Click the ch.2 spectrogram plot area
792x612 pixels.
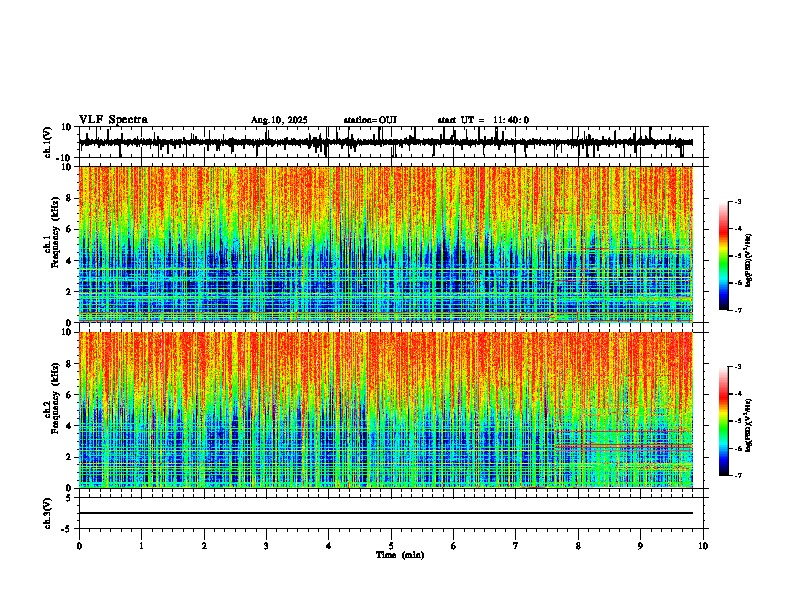pos(385,410)
